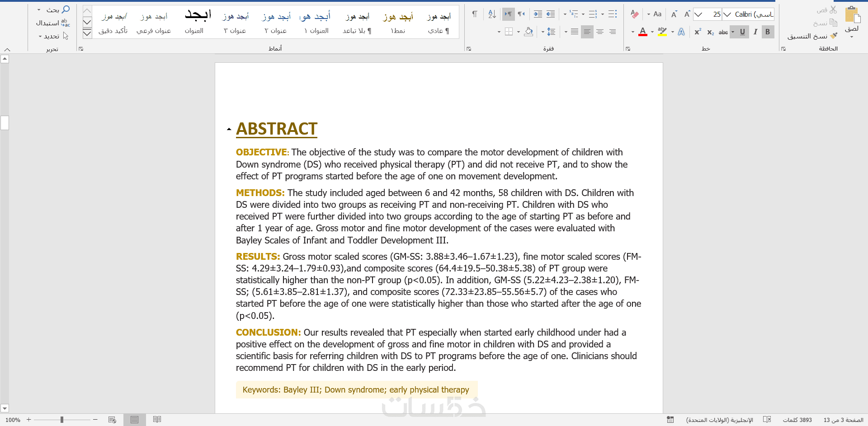Open the font size 25 dropdown
This screenshot has width=868, height=426.
(698, 14)
